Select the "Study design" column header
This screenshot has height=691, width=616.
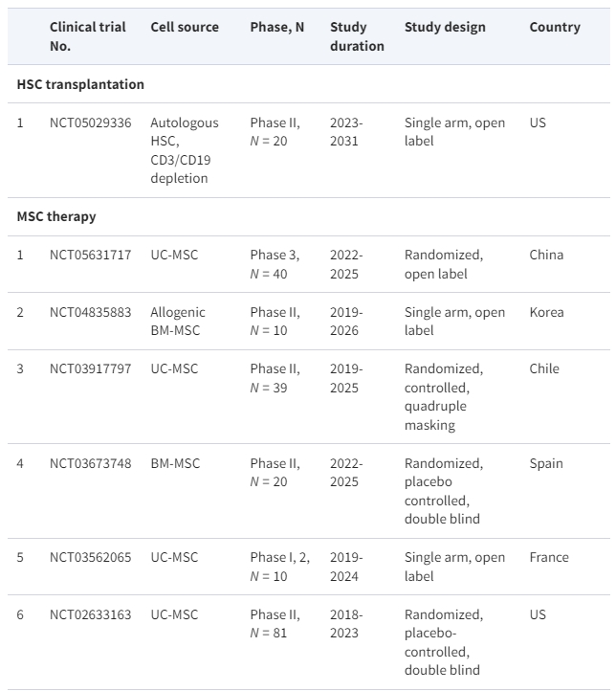pyautogui.click(x=445, y=27)
